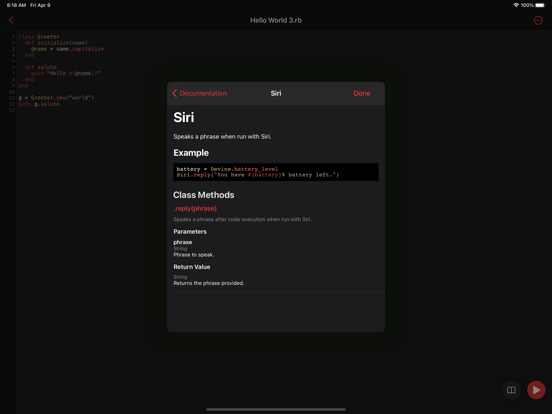The image size is (552, 414).
Task: Click the g = Greeter.new("world") line
Action: (56, 98)
